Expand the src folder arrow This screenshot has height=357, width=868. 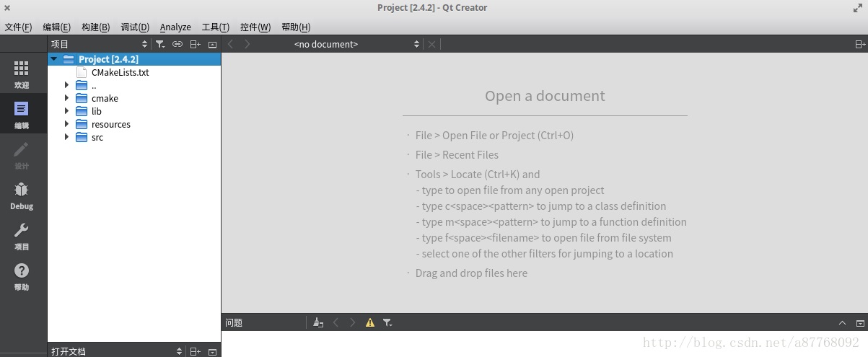tap(66, 137)
